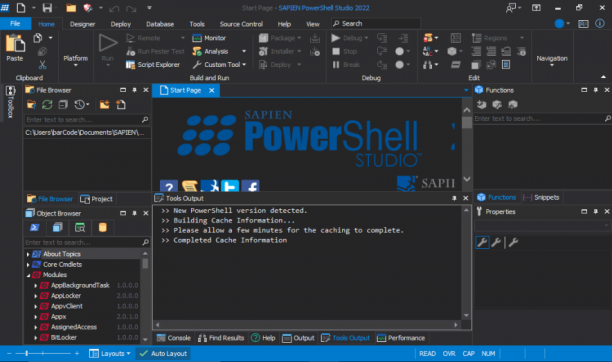Switch to the Project tab
612x362 pixels.
point(96,199)
